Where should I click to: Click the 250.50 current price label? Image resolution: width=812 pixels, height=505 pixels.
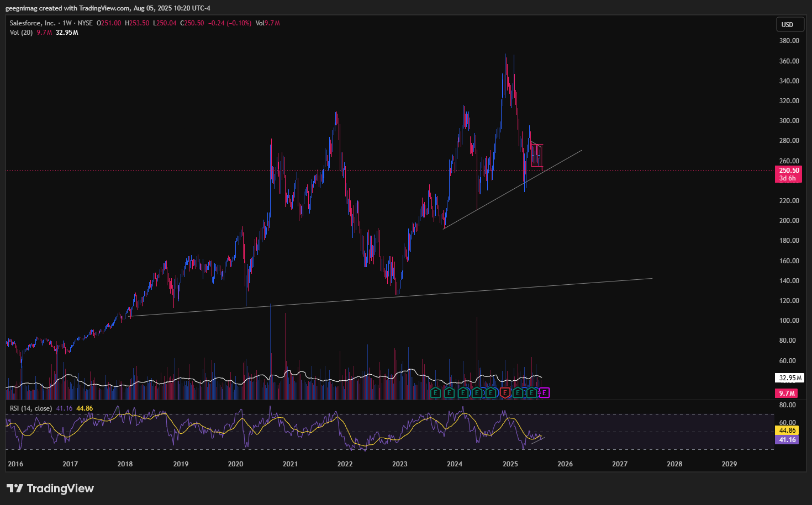[x=789, y=171]
